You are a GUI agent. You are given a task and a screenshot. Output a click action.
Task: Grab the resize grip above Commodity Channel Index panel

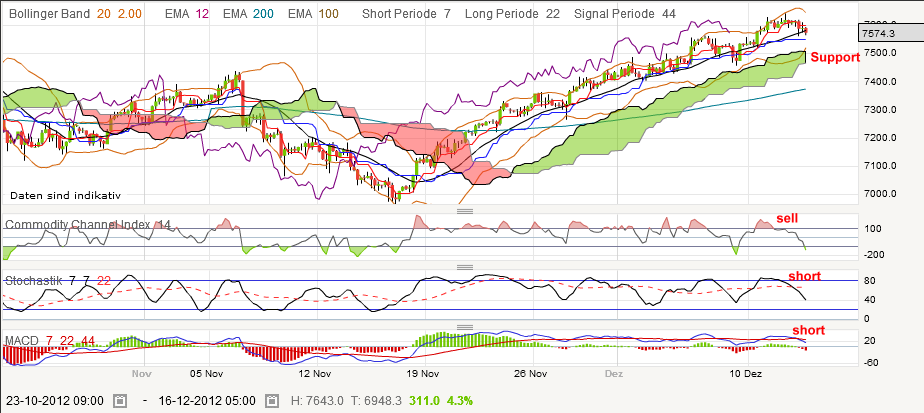[x=465, y=211]
